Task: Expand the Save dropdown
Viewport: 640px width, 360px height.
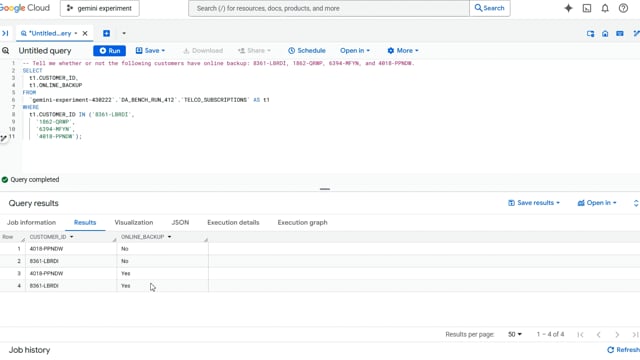Action: pos(150,51)
